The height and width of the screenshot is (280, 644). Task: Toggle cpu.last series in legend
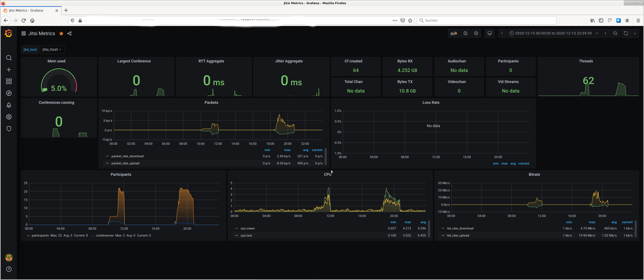[x=246, y=235]
